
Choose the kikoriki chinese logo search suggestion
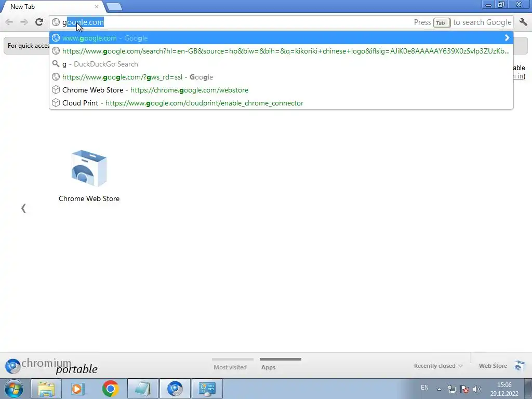(x=281, y=51)
